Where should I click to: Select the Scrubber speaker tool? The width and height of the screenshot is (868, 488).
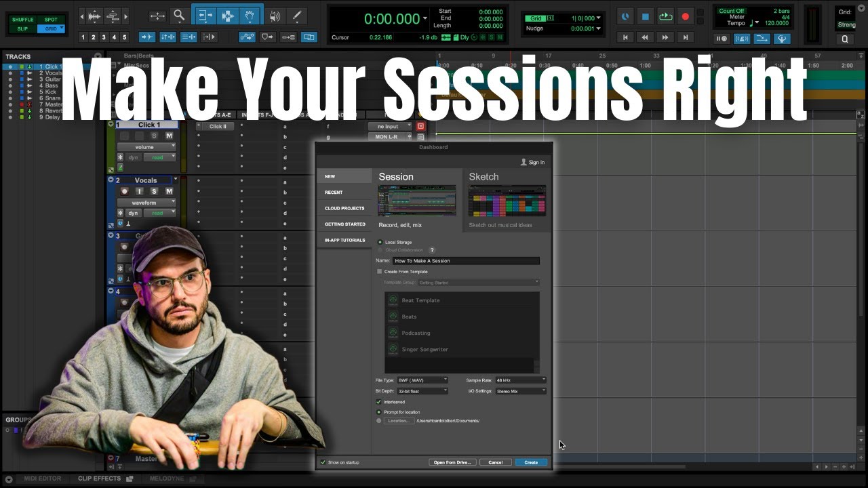275,16
